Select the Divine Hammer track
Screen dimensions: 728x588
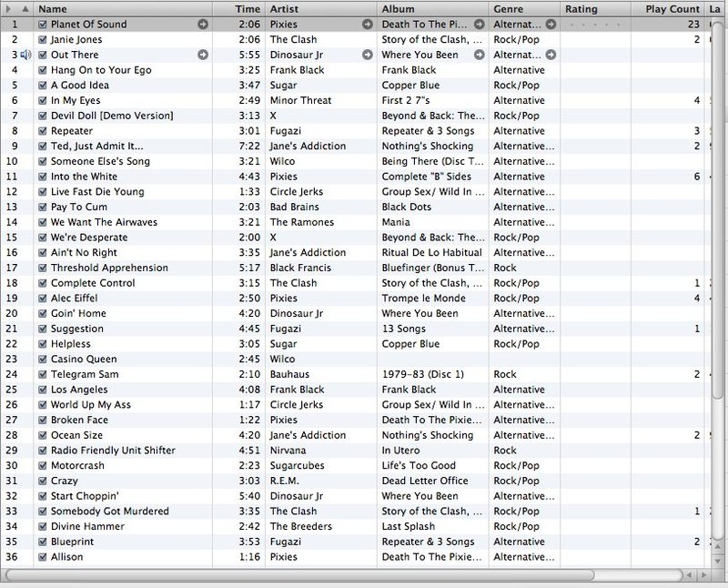point(87,527)
